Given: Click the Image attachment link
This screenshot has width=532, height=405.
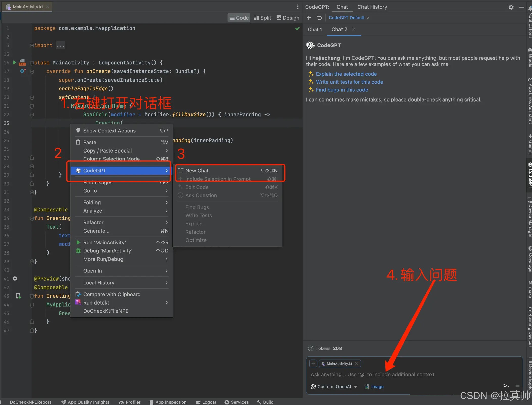Looking at the screenshot, I should (377, 387).
